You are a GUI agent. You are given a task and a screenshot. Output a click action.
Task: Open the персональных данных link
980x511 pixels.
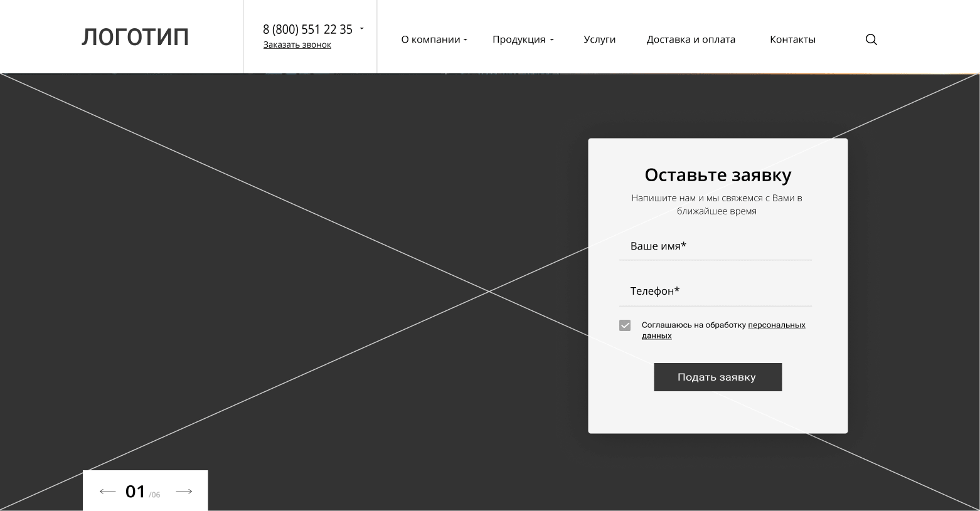point(776,325)
